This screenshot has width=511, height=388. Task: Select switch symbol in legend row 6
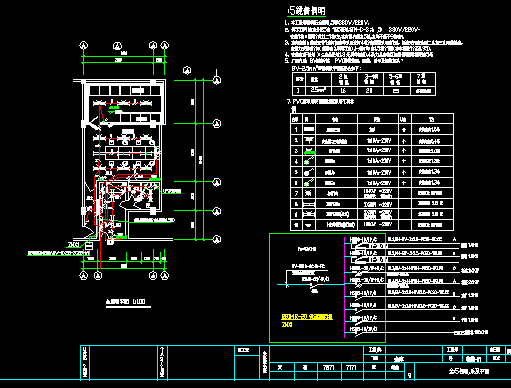pyautogui.click(x=309, y=182)
